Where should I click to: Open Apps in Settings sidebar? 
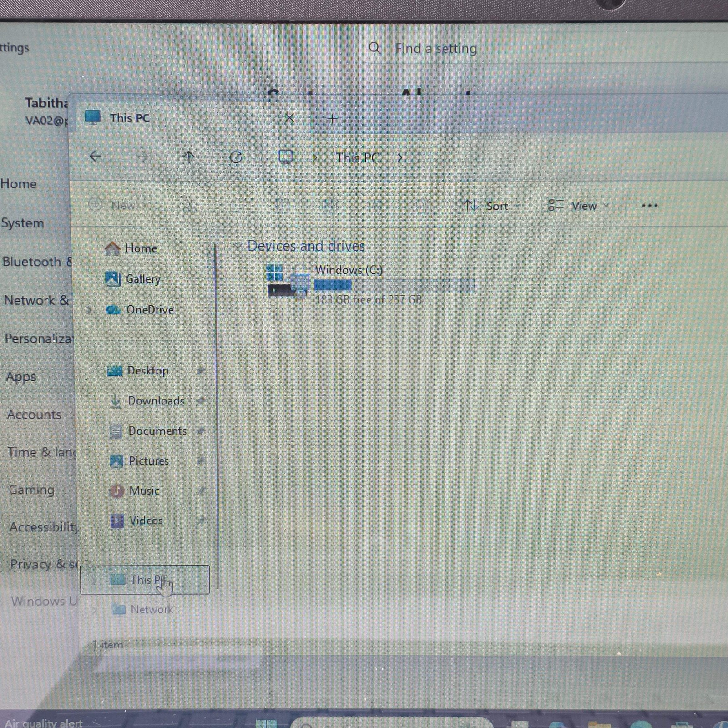point(21,377)
